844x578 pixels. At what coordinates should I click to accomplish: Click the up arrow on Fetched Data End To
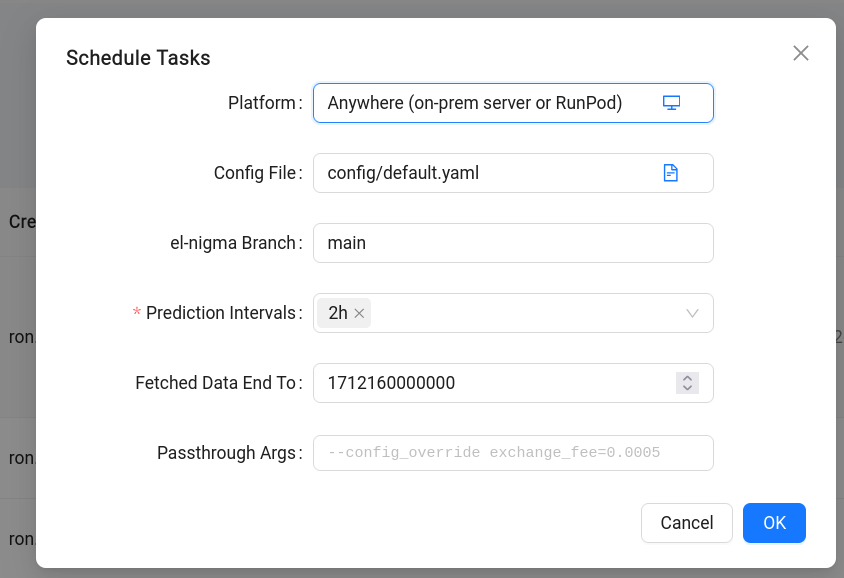687,377
